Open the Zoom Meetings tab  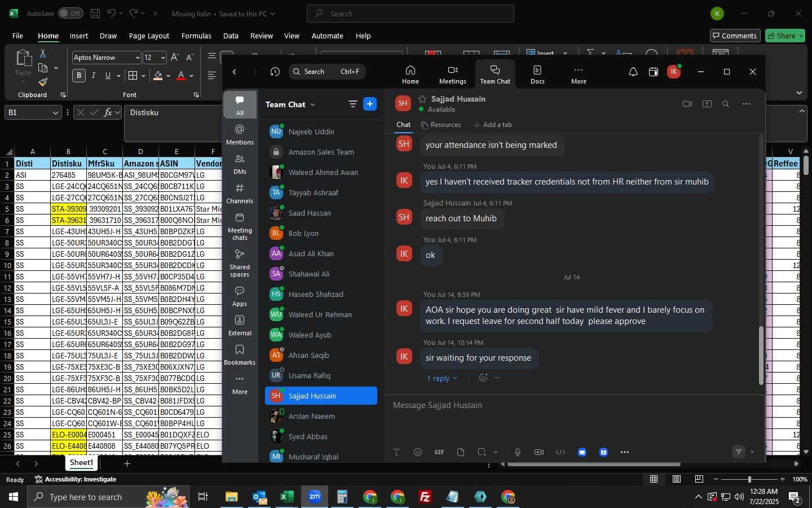(x=452, y=74)
